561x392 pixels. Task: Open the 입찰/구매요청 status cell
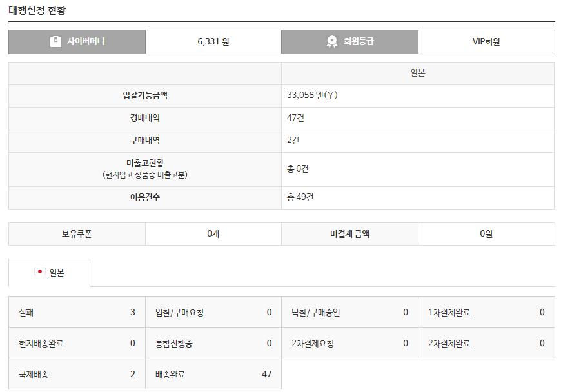click(213, 312)
